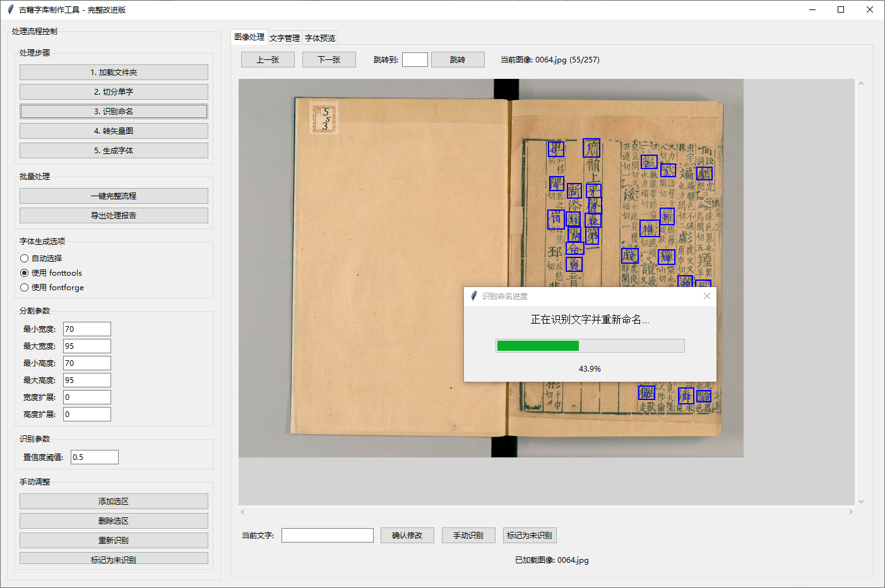Image resolution: width=885 pixels, height=588 pixels.
Task: Select the 使用 fontforge radio option
Action: [23, 287]
